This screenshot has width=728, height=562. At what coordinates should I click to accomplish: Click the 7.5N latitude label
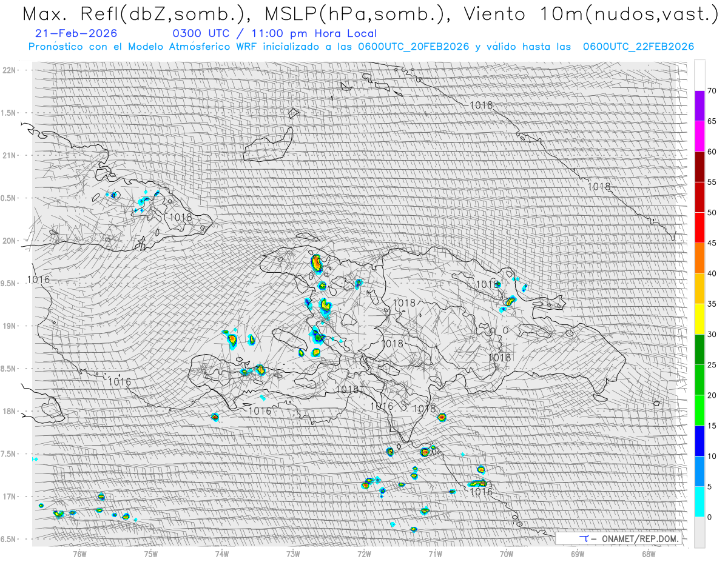point(9,454)
